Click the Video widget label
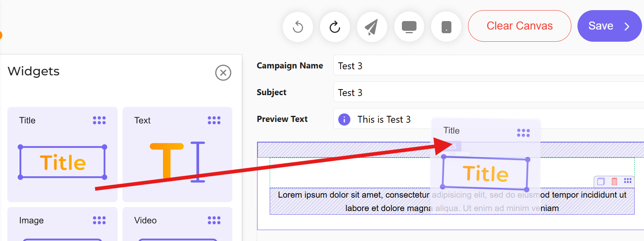The image size is (644, 241). click(145, 220)
